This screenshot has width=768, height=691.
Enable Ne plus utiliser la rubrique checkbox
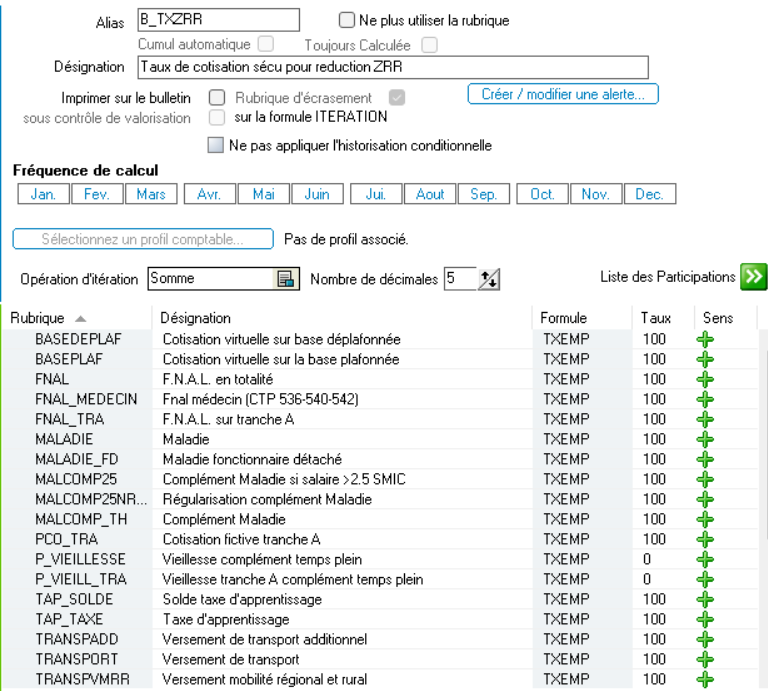[x=347, y=20]
